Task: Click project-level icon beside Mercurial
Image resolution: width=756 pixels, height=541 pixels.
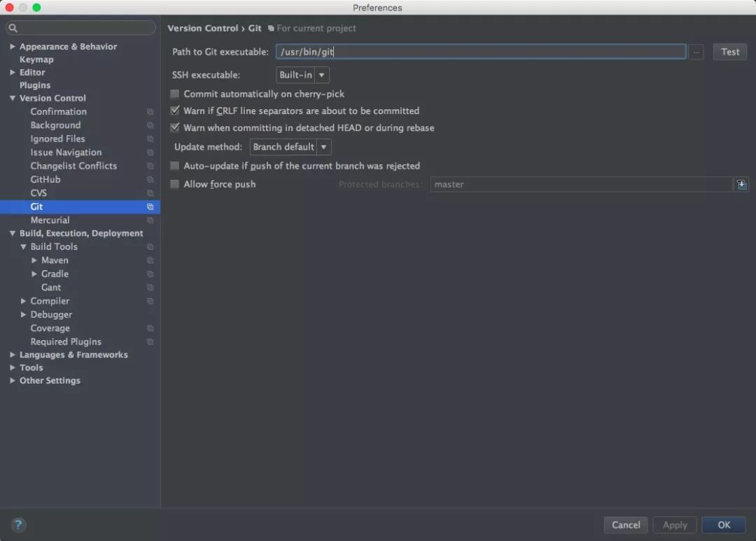Action: 150,220
